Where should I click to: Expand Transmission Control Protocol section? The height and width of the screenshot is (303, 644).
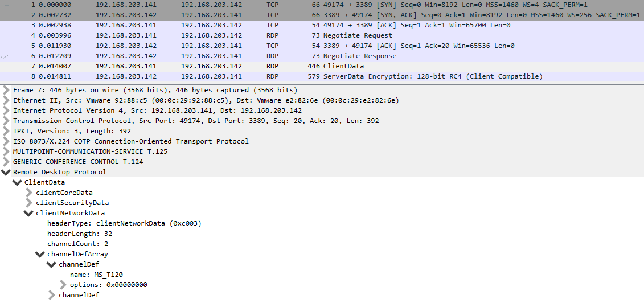(6, 121)
